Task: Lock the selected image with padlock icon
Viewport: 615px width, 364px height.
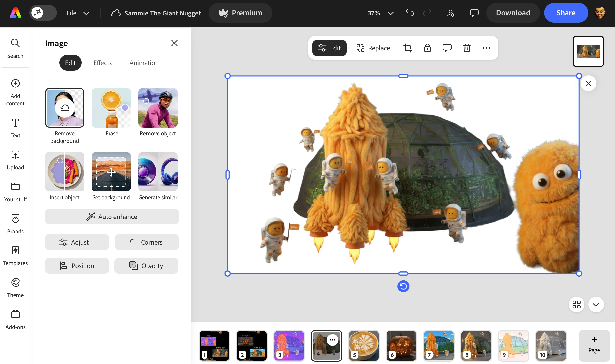Action: tap(427, 48)
